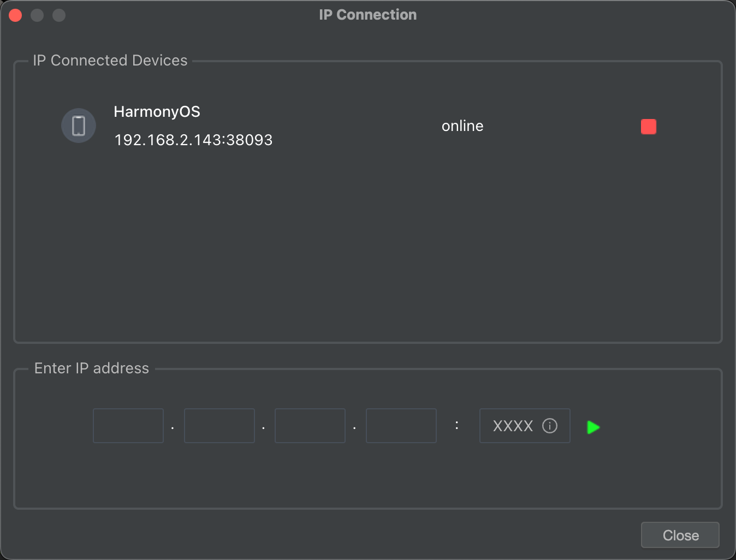This screenshot has height=560, width=736.
Task: Click the IP Connection window title
Action: click(367, 15)
